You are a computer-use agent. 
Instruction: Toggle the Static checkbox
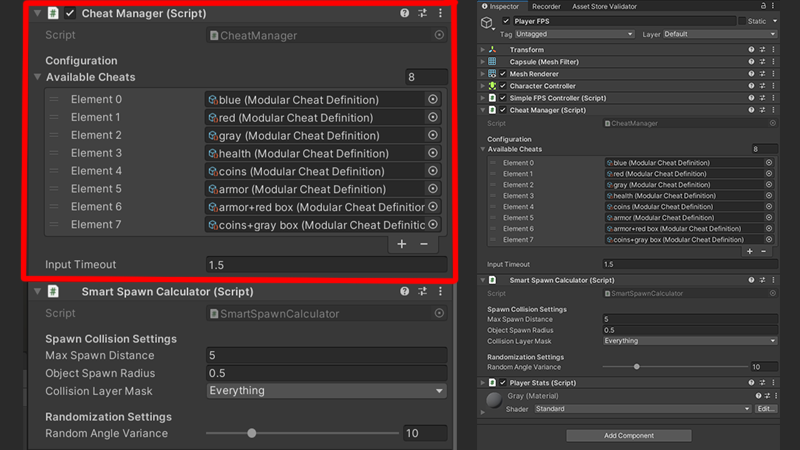click(742, 21)
